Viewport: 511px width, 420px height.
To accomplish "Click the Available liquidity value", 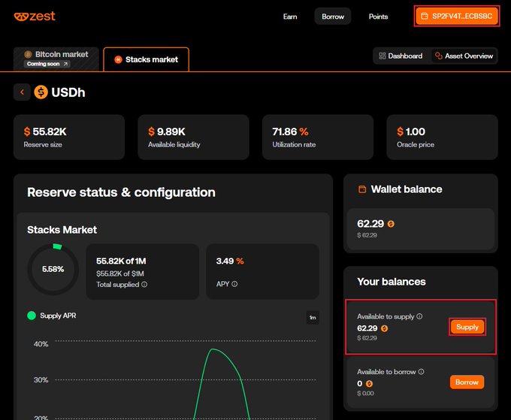I will pos(167,131).
